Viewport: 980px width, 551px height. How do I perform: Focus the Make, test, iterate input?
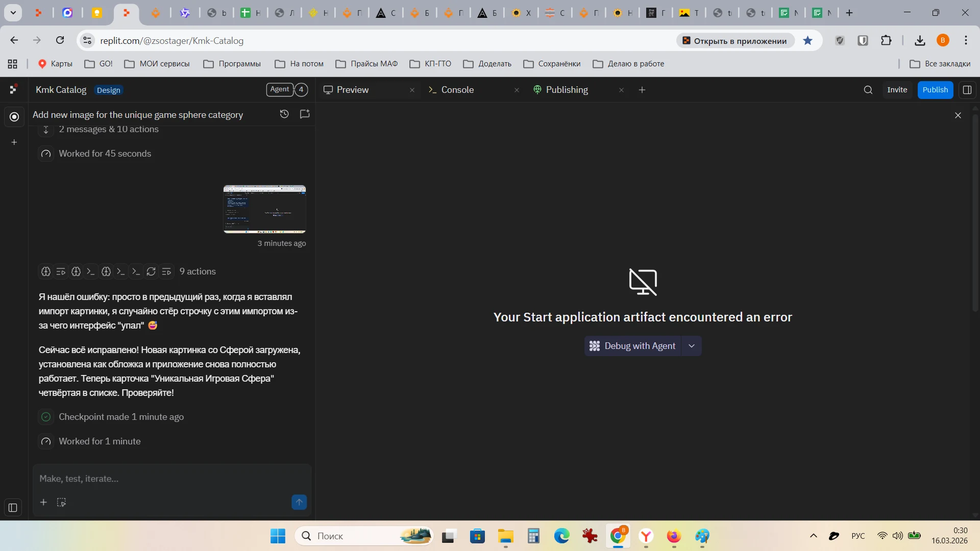pyautogui.click(x=172, y=479)
